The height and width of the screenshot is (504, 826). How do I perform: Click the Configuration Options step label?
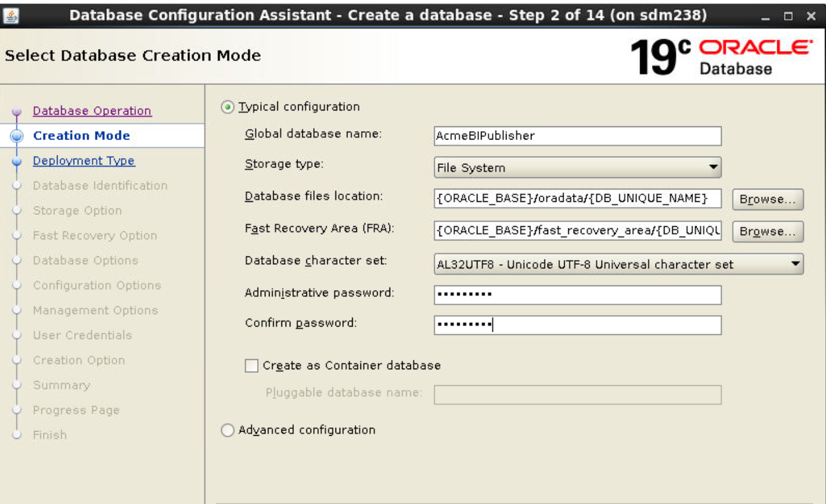[97, 286]
